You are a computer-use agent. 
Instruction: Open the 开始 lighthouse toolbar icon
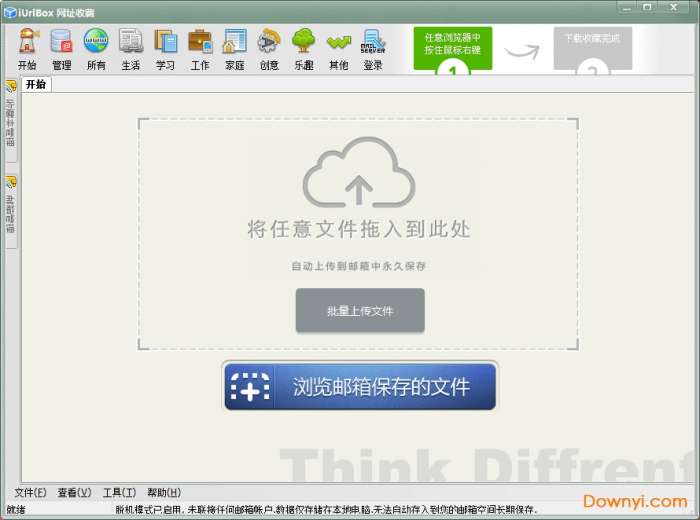(28, 49)
